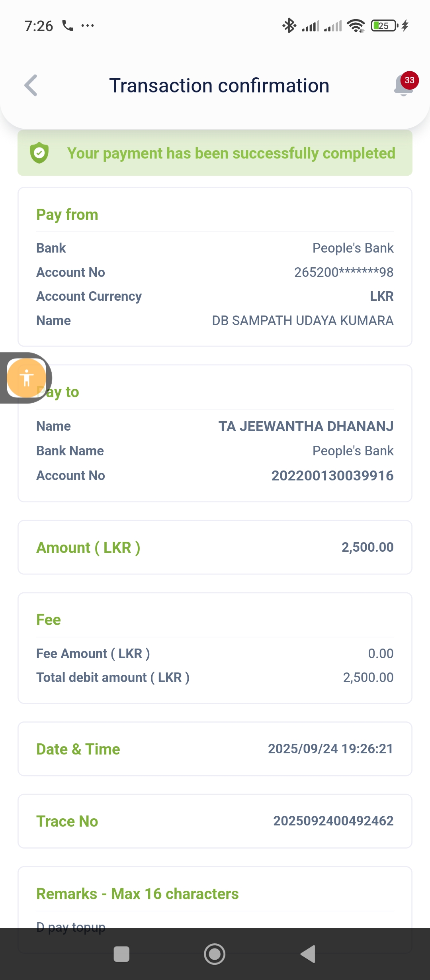This screenshot has height=980, width=430.
Task: Tap the payment success banner text
Action: pyautogui.click(x=231, y=153)
